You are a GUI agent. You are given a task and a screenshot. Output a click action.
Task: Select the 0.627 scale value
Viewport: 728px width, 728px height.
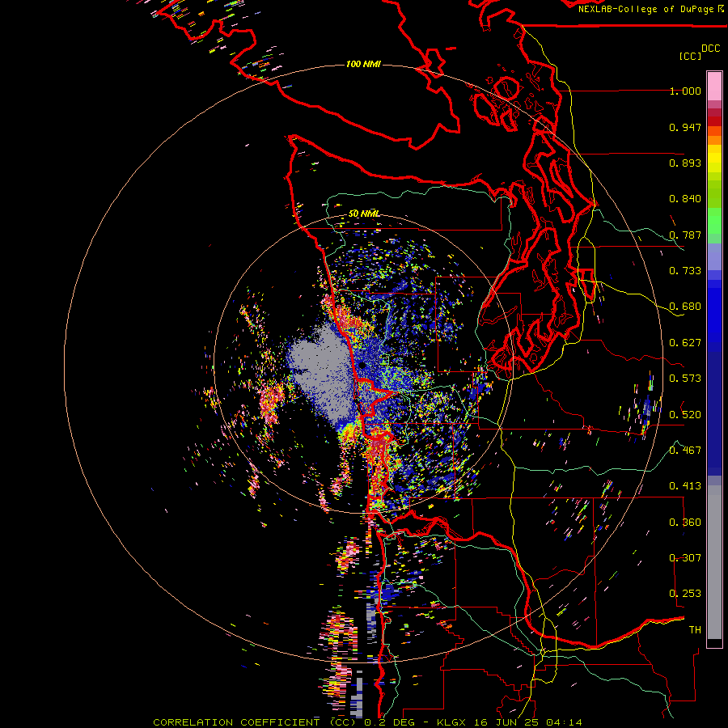[x=685, y=343]
